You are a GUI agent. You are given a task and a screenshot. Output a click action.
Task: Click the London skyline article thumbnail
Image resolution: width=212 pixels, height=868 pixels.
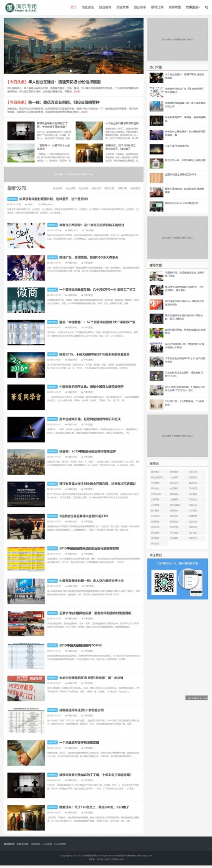(26, 462)
